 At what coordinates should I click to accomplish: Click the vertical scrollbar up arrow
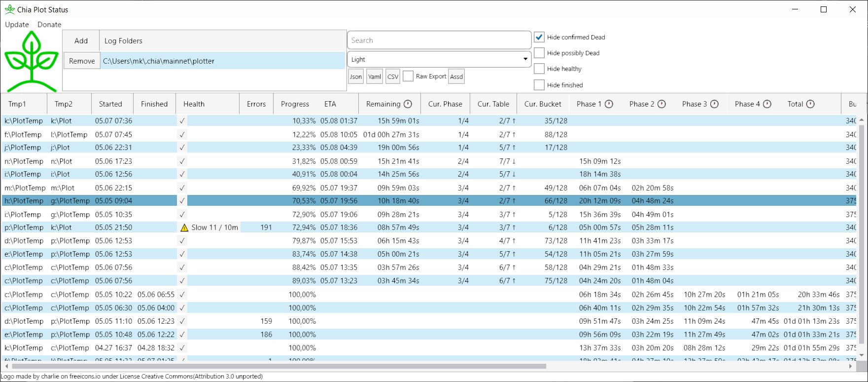(862, 120)
